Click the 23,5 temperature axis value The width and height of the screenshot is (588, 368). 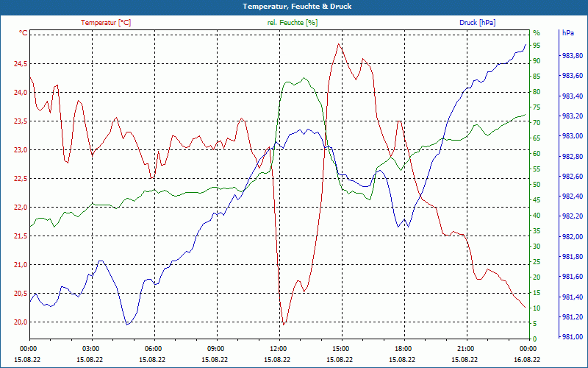(21, 121)
